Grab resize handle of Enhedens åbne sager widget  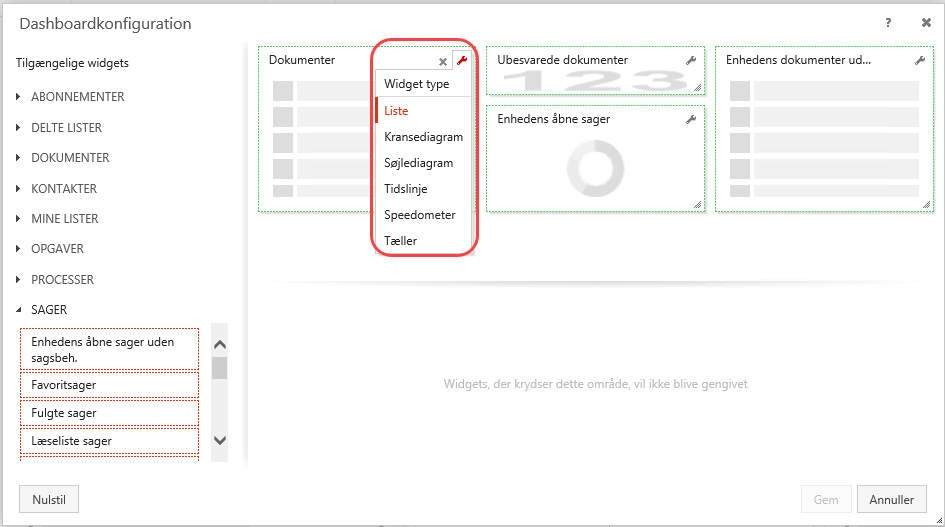(x=698, y=205)
